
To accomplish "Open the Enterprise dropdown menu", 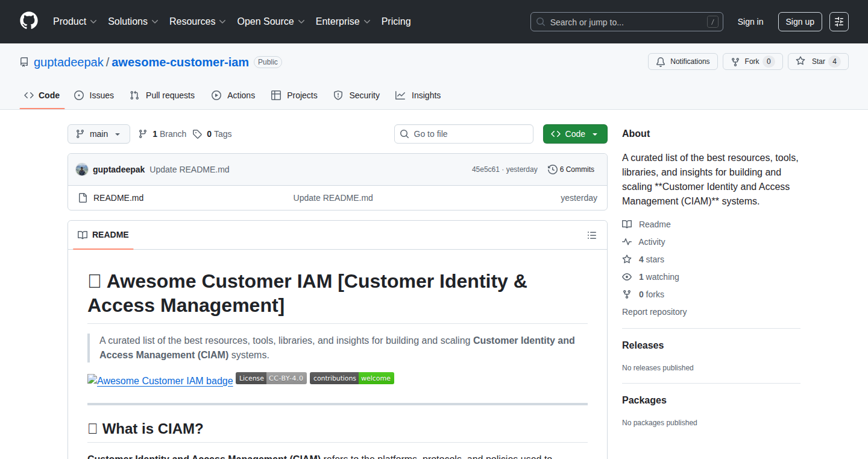I will [x=343, y=22].
